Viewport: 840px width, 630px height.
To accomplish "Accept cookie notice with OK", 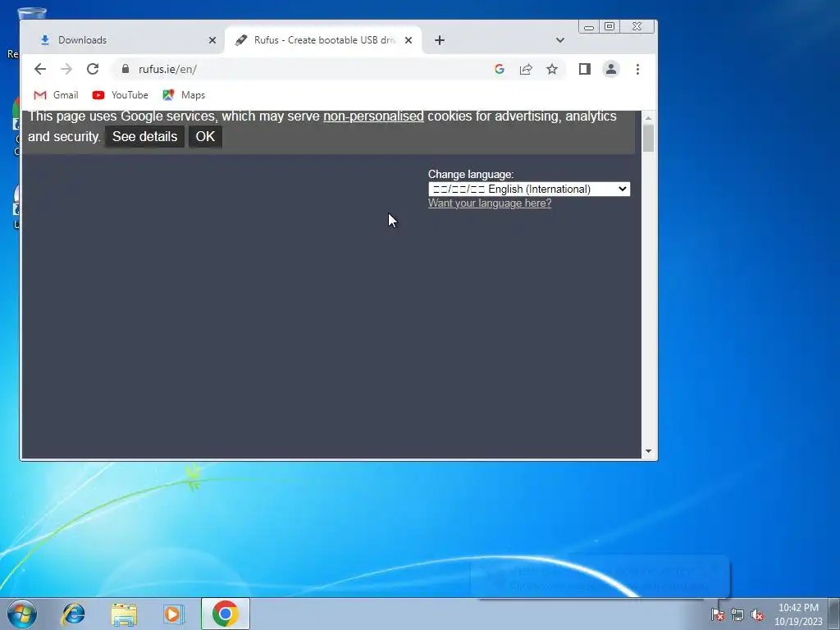I will (x=205, y=137).
